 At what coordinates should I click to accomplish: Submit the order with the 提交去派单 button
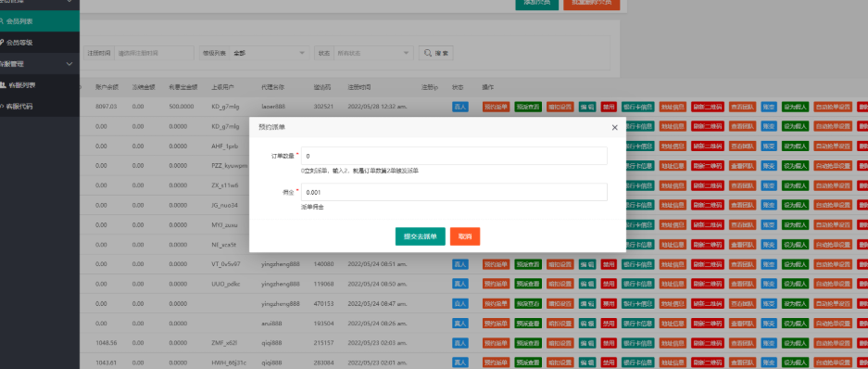(421, 236)
